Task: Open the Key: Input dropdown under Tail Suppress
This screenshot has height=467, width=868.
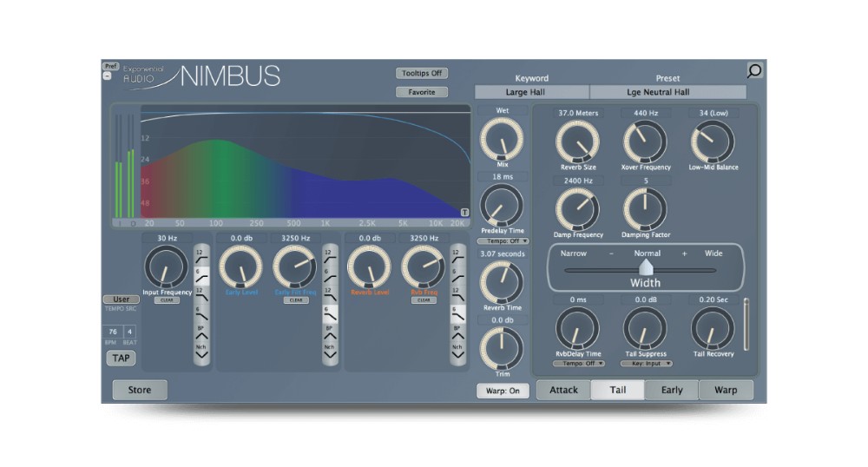Action: (x=646, y=364)
